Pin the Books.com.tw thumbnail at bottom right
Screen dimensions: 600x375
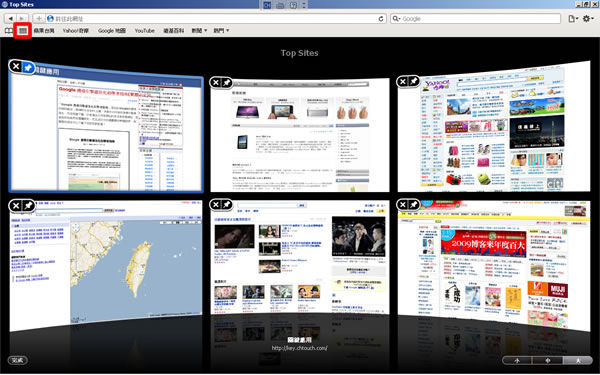[x=414, y=205]
